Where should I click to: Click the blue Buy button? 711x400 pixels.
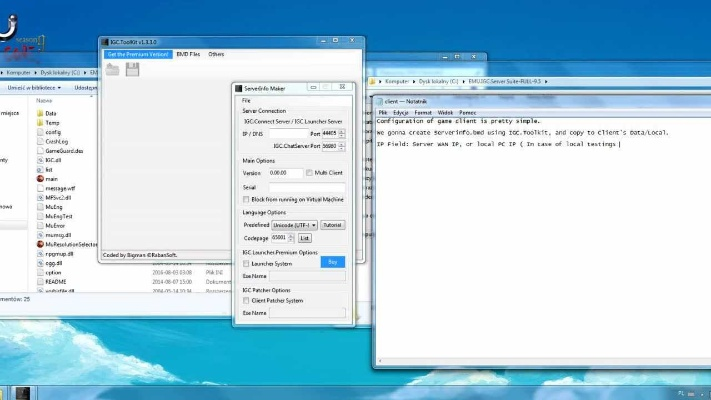coord(333,262)
